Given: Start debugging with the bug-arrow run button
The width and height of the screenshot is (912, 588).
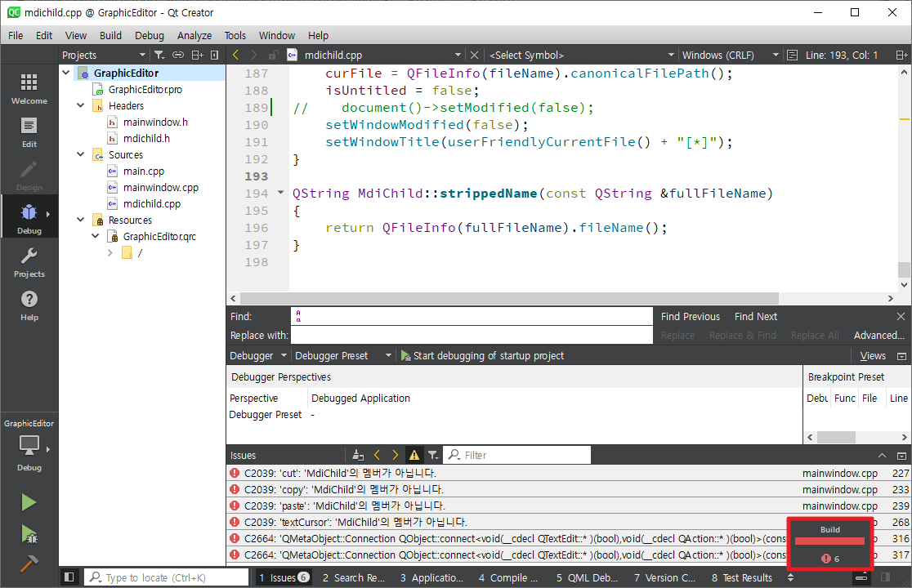Looking at the screenshot, I should pyautogui.click(x=29, y=534).
